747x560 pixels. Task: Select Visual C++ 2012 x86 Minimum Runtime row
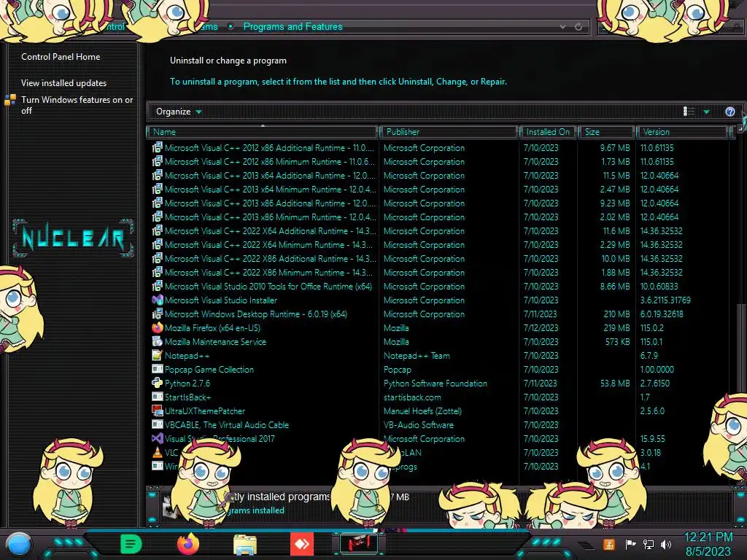438,161
